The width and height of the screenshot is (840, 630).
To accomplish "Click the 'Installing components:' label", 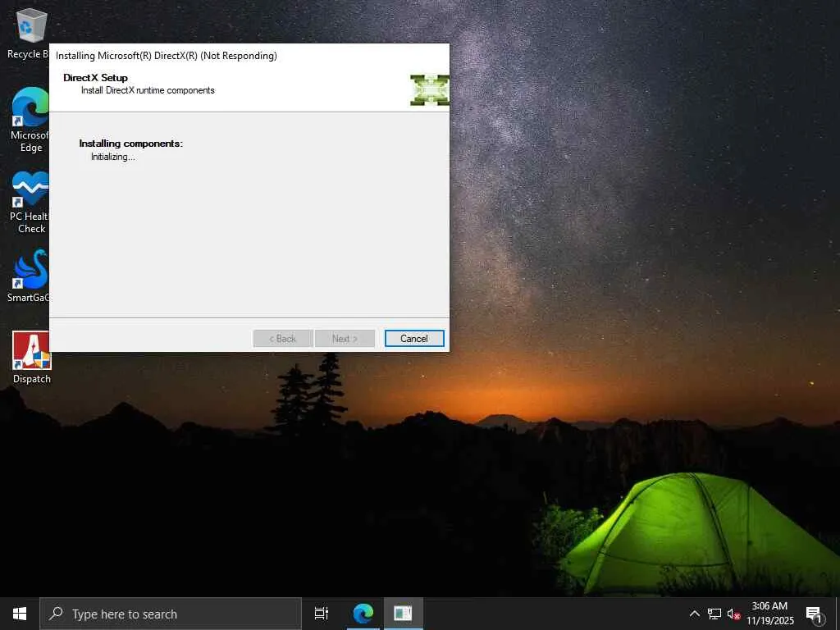I will pyautogui.click(x=130, y=144).
